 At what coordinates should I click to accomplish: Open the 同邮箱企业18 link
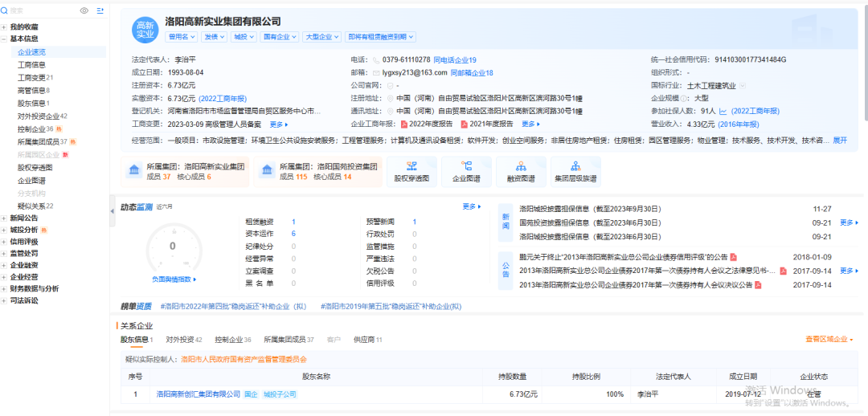point(472,72)
